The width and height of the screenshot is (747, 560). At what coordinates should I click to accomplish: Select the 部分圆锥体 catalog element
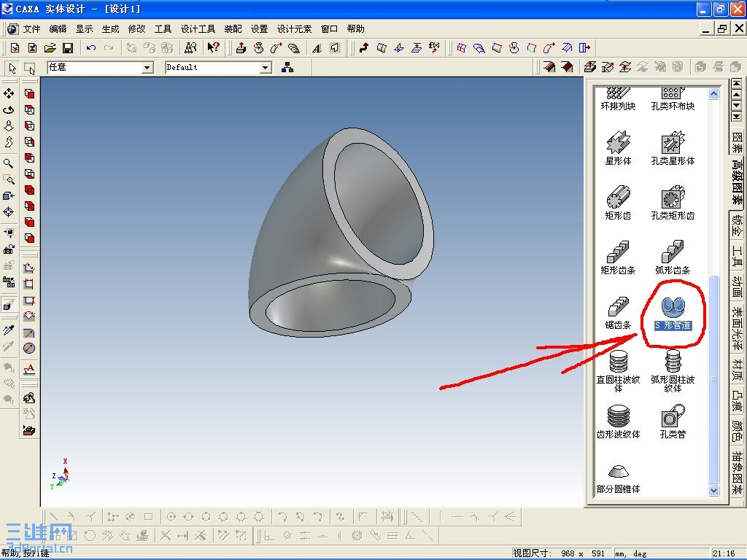coord(618,478)
